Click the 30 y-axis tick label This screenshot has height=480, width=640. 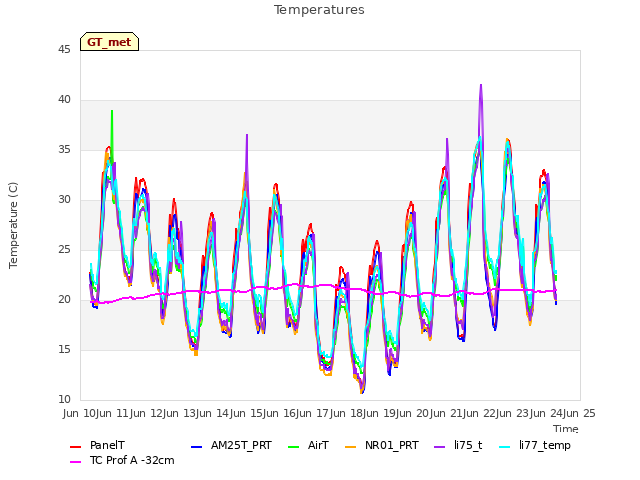[64, 200]
